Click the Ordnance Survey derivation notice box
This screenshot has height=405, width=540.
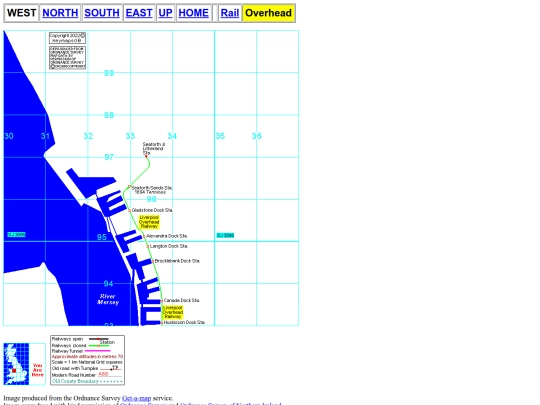67,58
